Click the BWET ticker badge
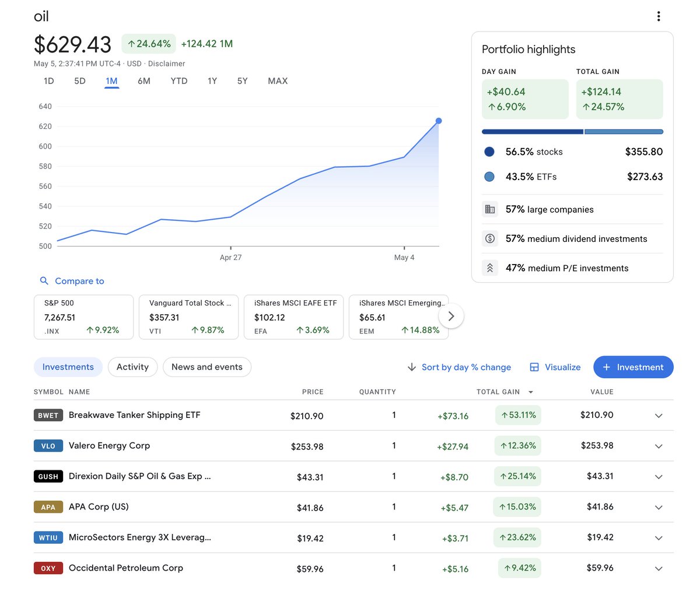 point(48,416)
